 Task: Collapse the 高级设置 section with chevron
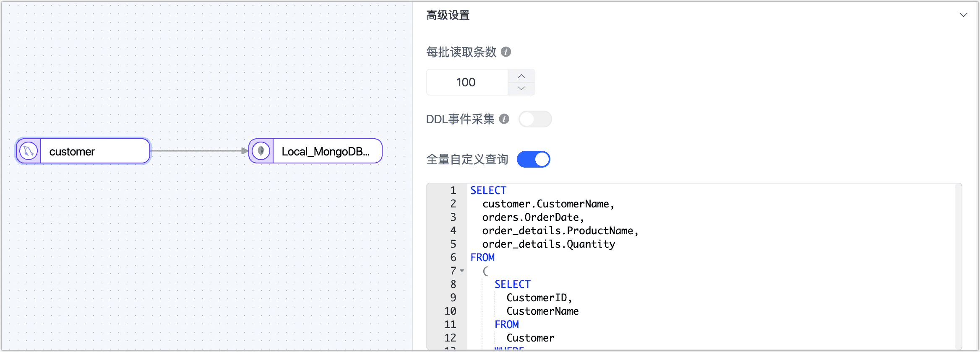pyautogui.click(x=963, y=15)
